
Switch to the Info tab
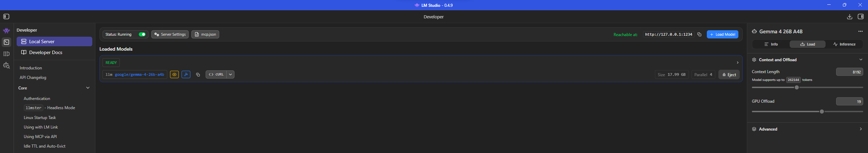coord(771,44)
